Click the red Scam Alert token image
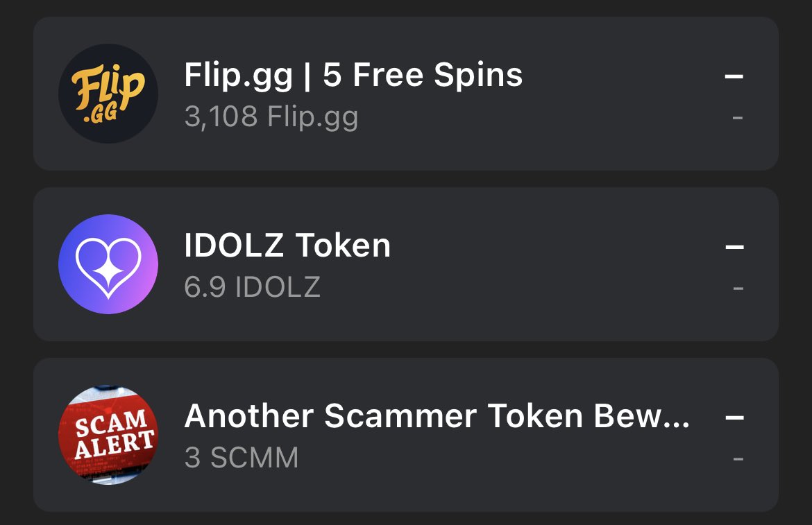The height and width of the screenshot is (525, 812). click(108, 434)
